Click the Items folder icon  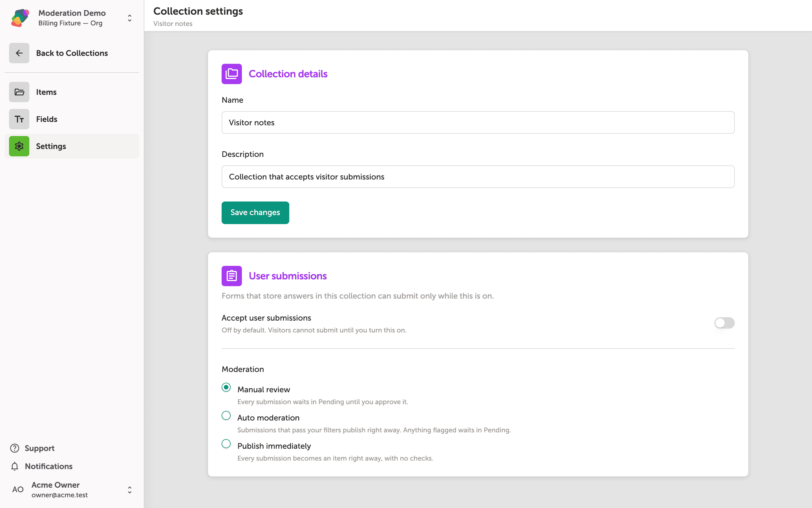[19, 92]
